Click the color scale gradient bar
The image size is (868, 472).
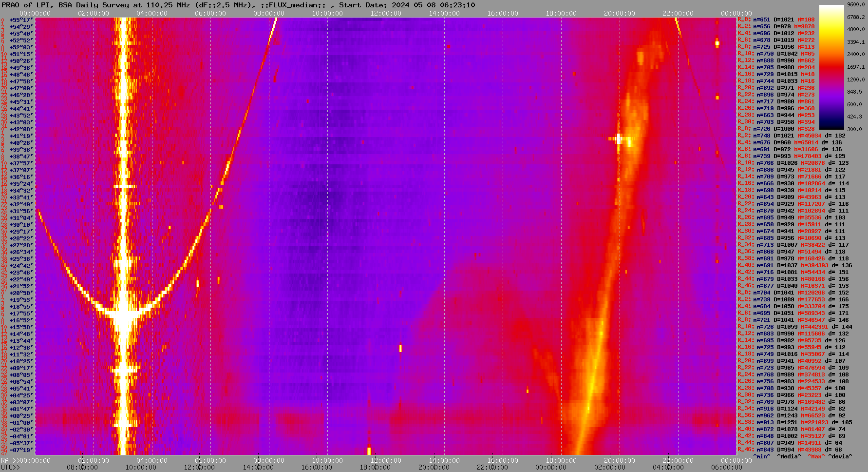tap(831, 67)
